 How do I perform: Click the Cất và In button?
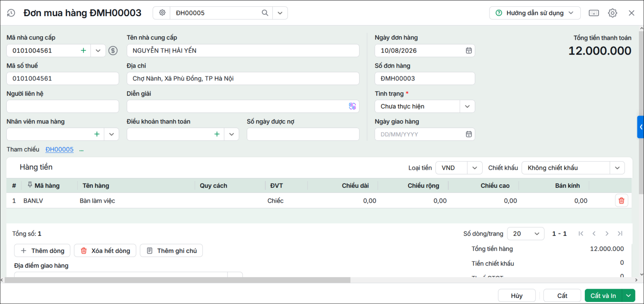[603, 296]
